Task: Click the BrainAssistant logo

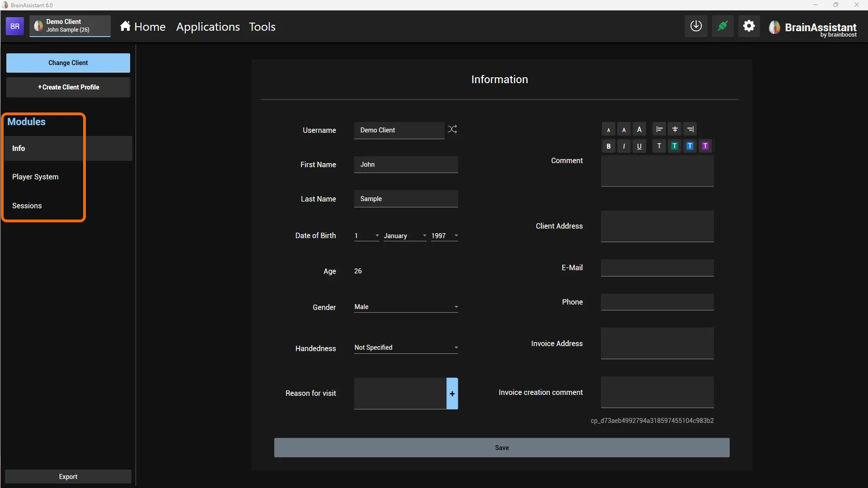Action: pos(813,28)
